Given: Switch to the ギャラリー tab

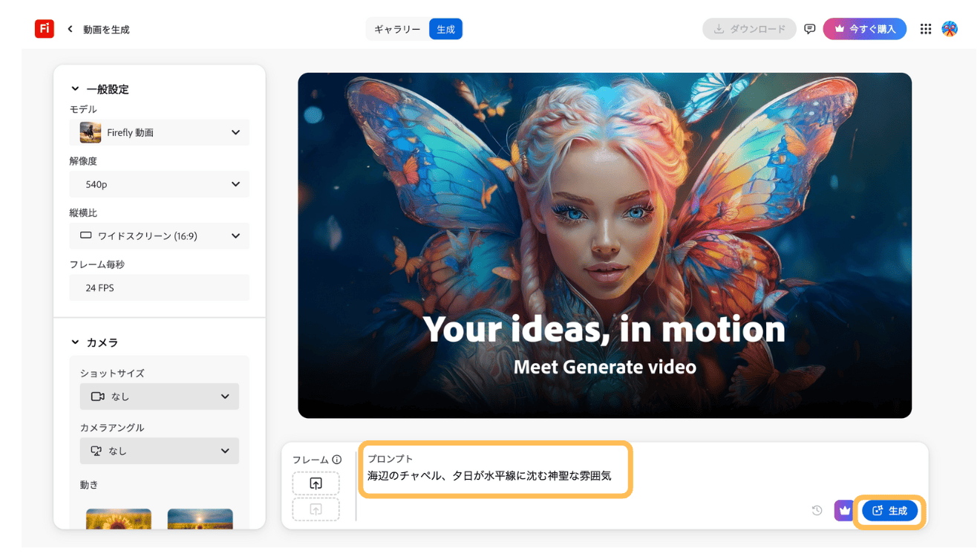Looking at the screenshot, I should [397, 29].
